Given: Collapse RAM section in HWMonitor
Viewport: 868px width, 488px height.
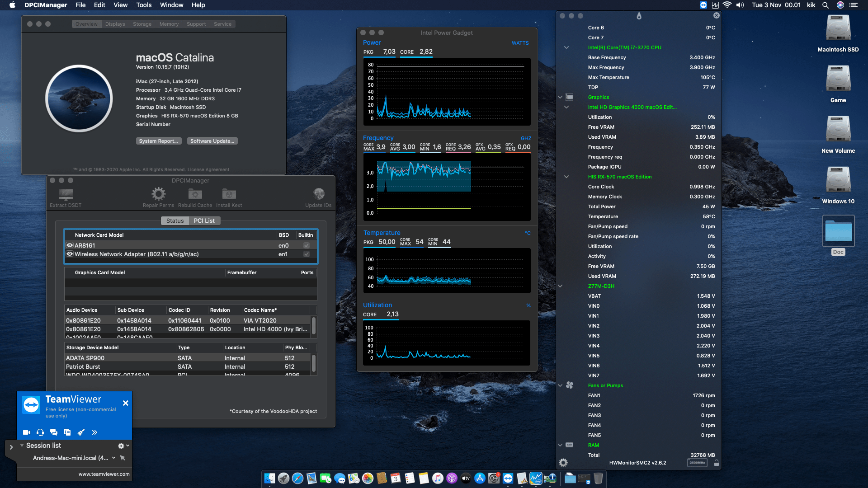Looking at the screenshot, I should click(560, 445).
